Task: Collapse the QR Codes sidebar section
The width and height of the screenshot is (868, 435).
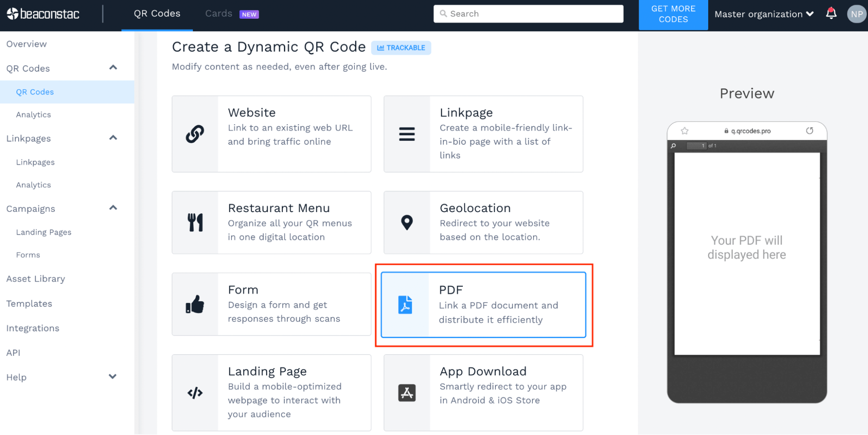Action: [x=113, y=67]
